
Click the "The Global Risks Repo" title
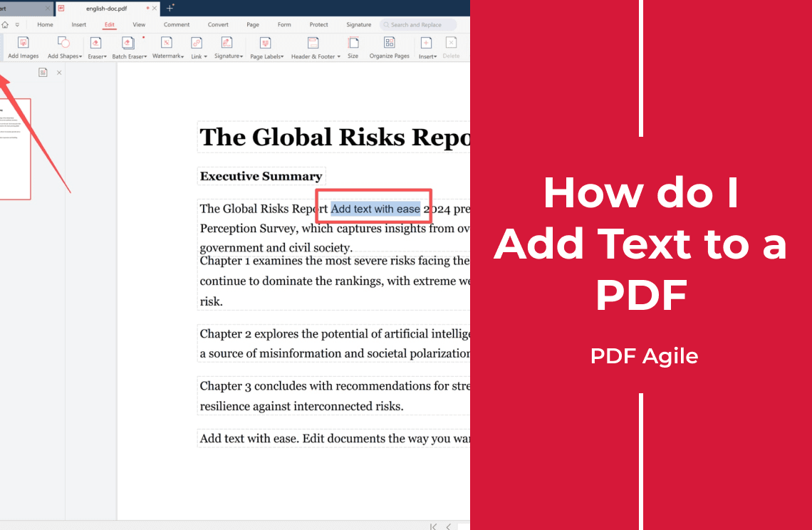[335, 137]
